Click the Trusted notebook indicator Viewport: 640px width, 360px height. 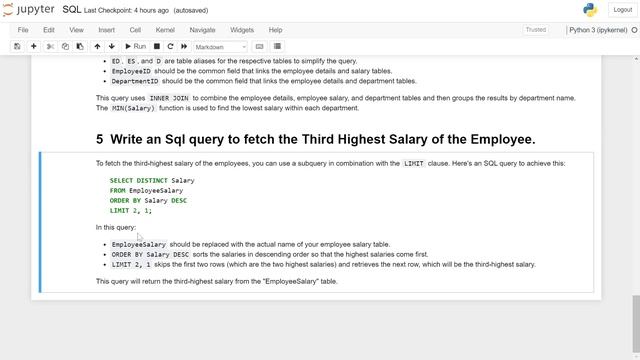point(536,30)
